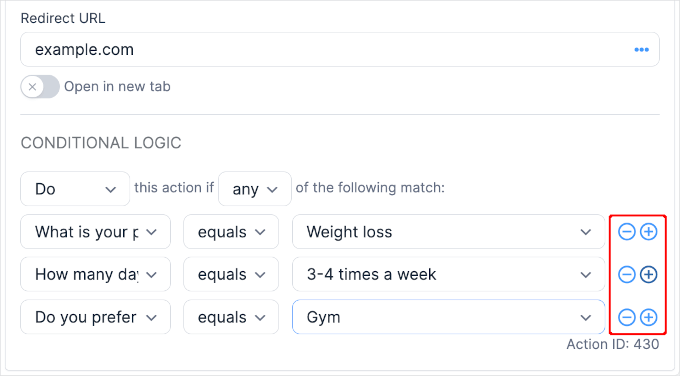
Task: Expand the Weight loss value dropdown
Action: point(448,232)
